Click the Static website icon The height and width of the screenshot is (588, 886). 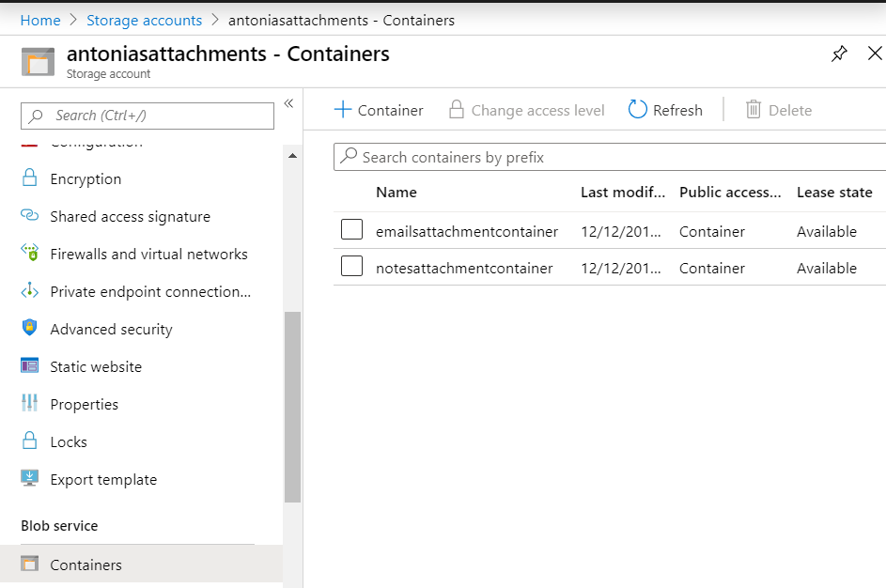(29, 366)
